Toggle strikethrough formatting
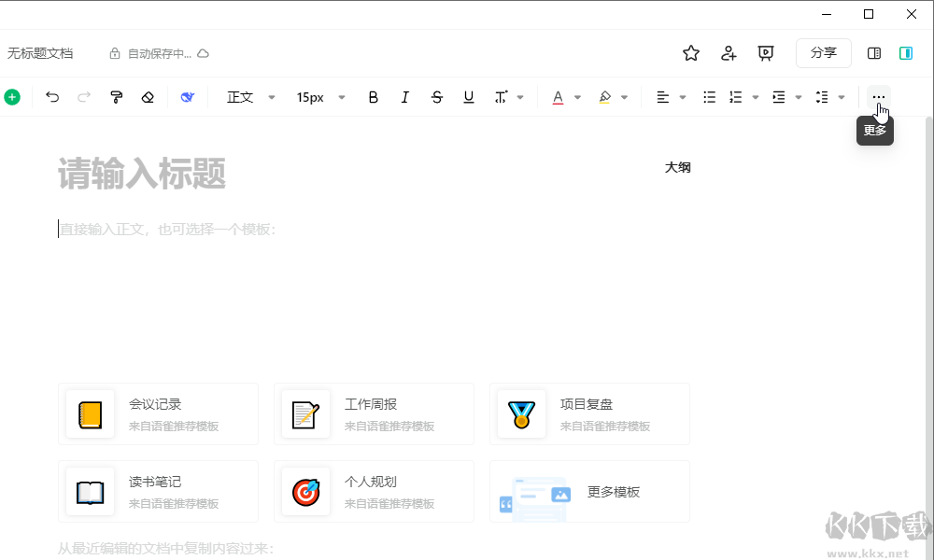The image size is (934, 560). coord(436,96)
